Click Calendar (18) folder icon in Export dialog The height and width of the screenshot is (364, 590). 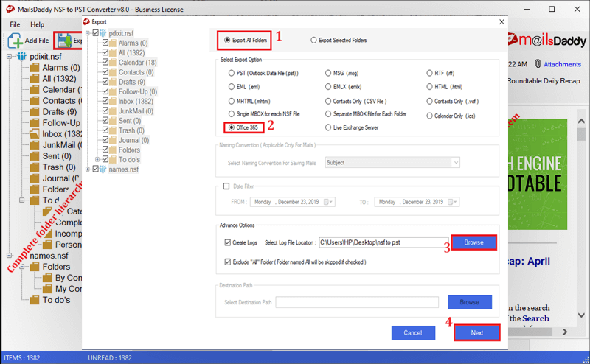coord(113,63)
